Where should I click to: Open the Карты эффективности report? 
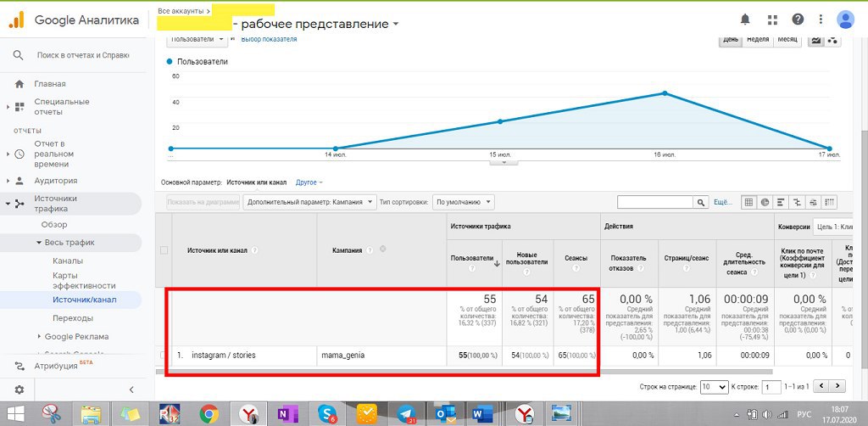(84, 280)
